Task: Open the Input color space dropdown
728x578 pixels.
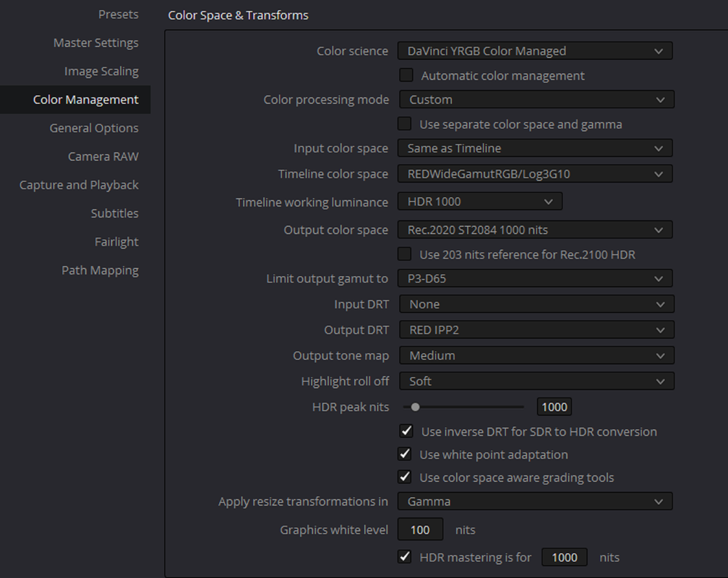Action: click(x=535, y=148)
